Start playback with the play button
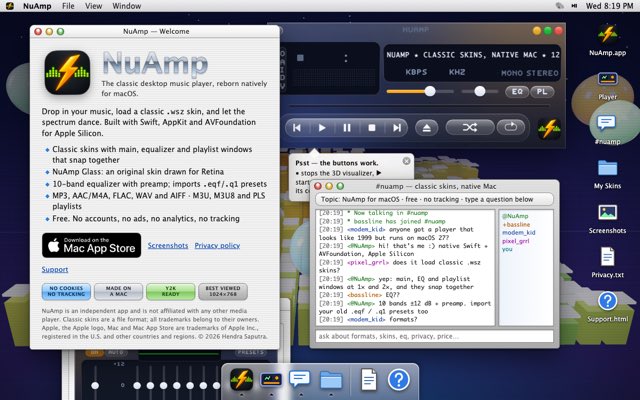 pos(322,128)
